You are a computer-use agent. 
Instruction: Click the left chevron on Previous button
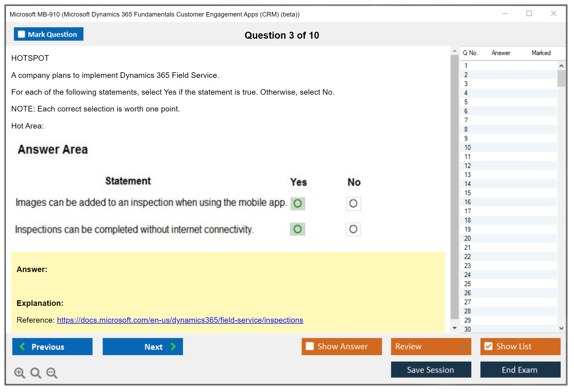pos(23,346)
